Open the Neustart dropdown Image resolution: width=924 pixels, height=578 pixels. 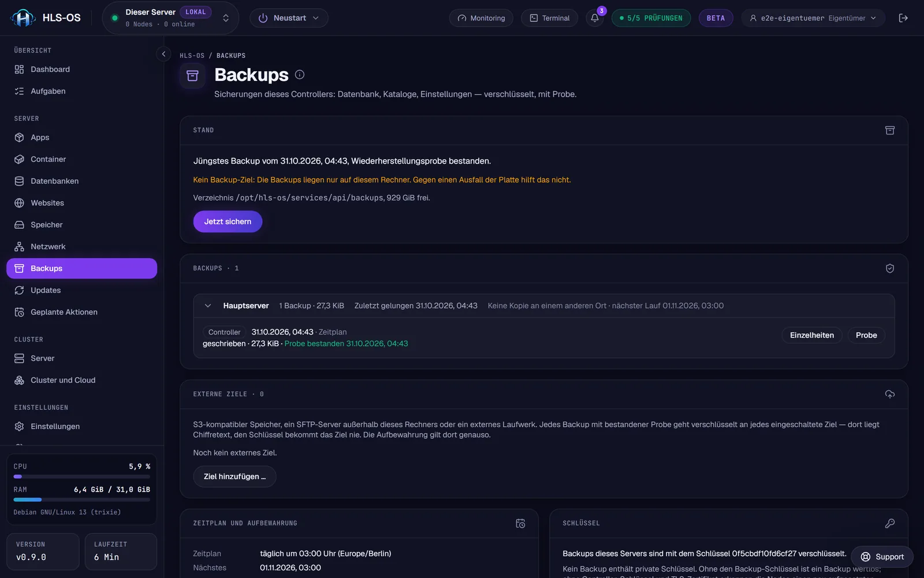coord(289,18)
